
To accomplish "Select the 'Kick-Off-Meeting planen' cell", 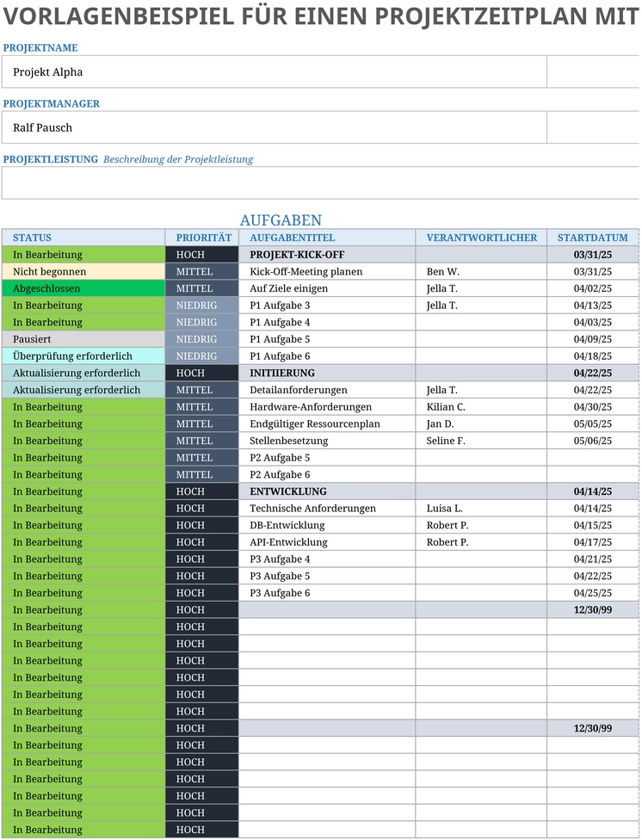I will pyautogui.click(x=327, y=272).
